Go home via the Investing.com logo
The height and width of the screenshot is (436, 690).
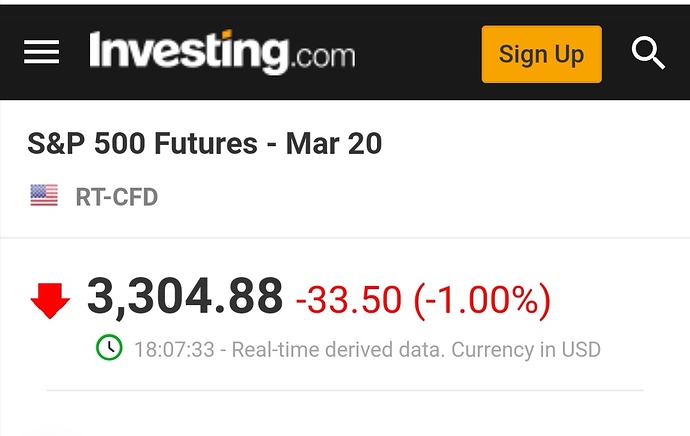pyautogui.click(x=222, y=52)
